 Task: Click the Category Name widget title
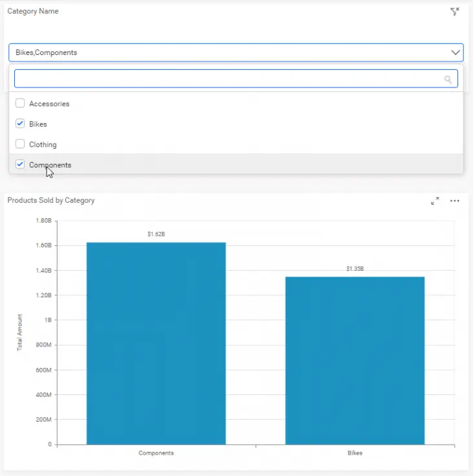33,11
